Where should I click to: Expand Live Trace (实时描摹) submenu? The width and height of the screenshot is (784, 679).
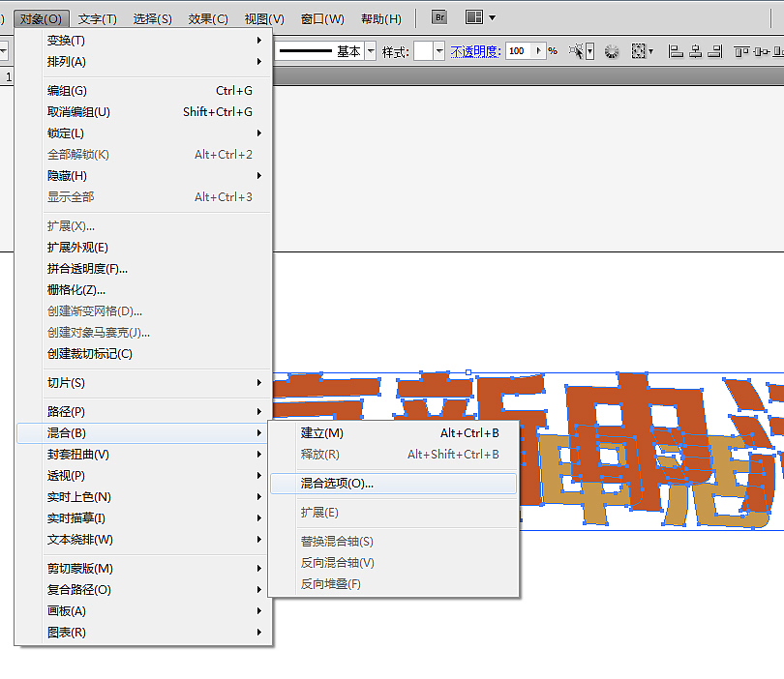tap(144, 518)
